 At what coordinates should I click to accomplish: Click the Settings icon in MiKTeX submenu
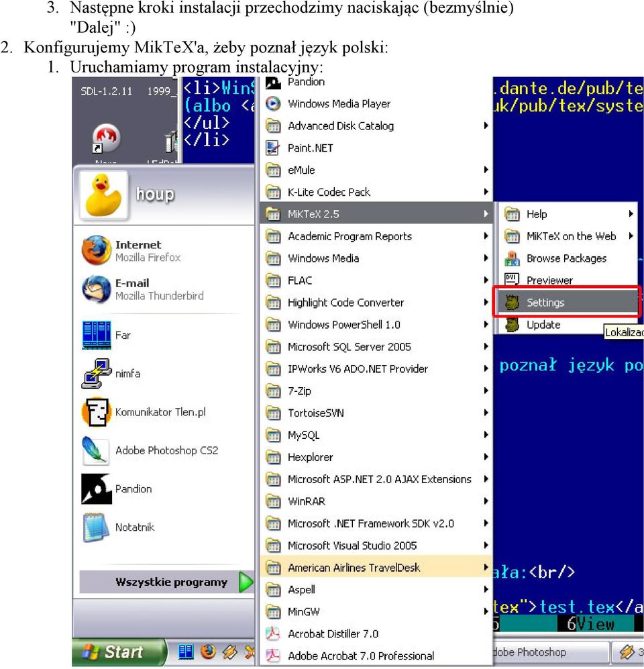click(x=512, y=302)
